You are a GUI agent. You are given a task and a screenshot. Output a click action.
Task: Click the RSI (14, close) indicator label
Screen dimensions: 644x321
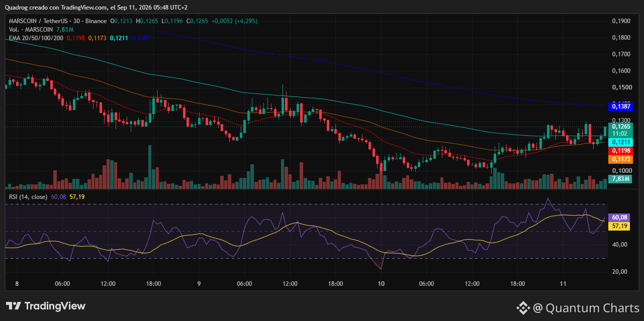point(29,196)
